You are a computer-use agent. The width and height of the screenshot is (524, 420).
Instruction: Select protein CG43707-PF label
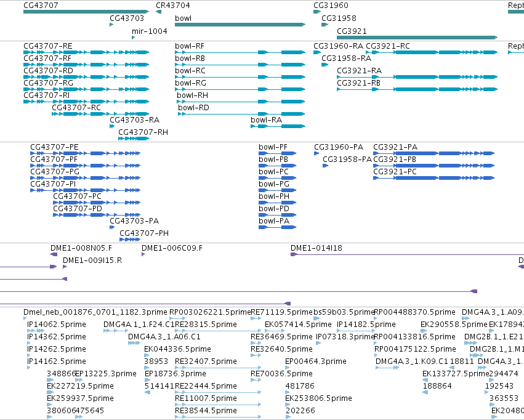pyautogui.click(x=54, y=160)
